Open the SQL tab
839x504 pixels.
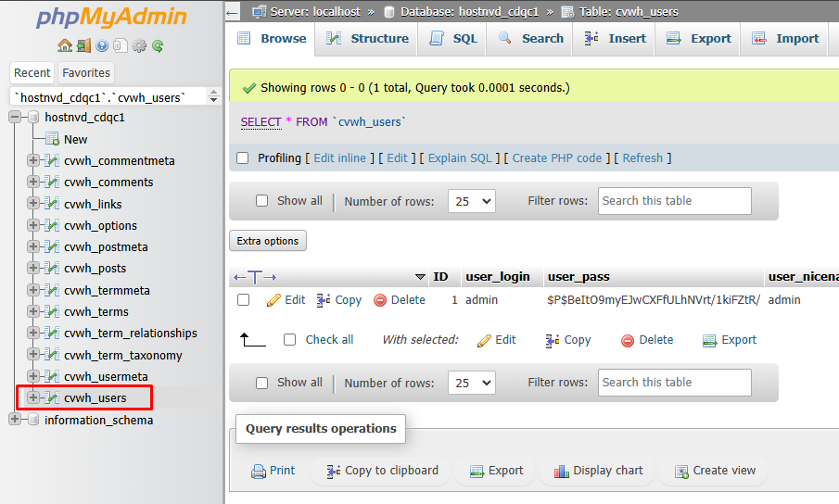point(452,39)
